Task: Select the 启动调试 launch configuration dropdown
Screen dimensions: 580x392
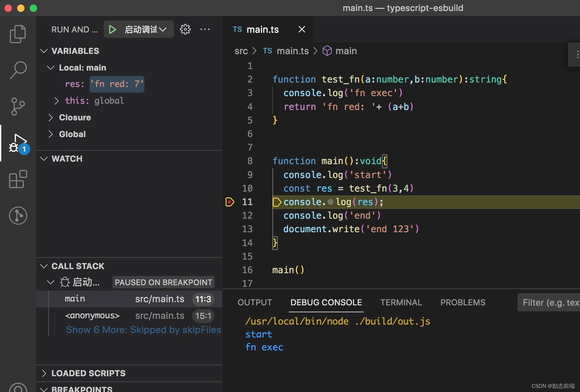Action: pos(145,29)
